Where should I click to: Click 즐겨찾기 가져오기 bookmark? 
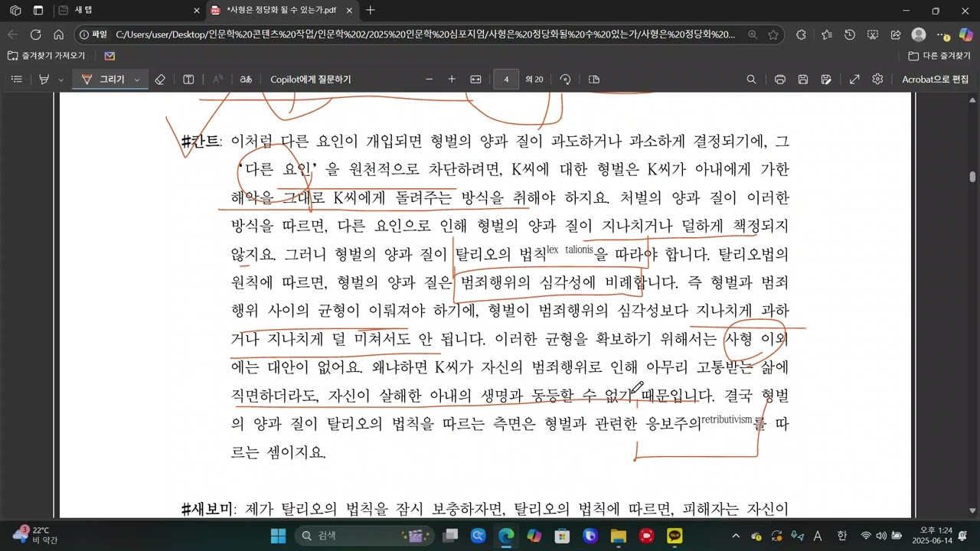[46, 56]
